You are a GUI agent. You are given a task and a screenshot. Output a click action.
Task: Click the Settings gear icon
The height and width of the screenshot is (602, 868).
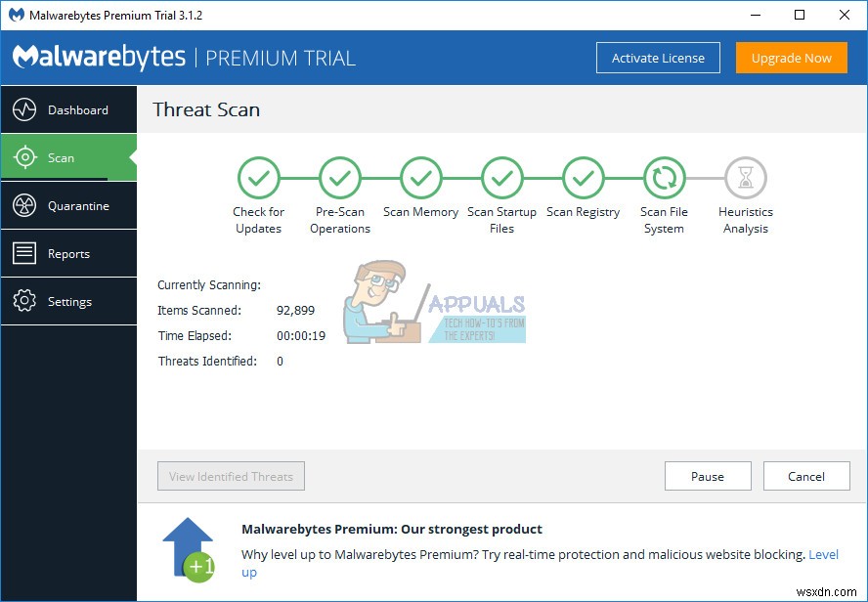point(24,301)
